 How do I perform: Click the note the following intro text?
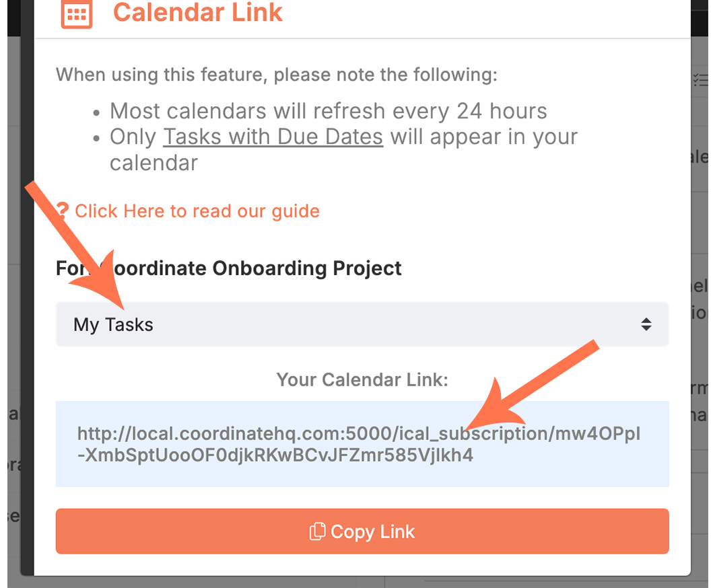(276, 75)
